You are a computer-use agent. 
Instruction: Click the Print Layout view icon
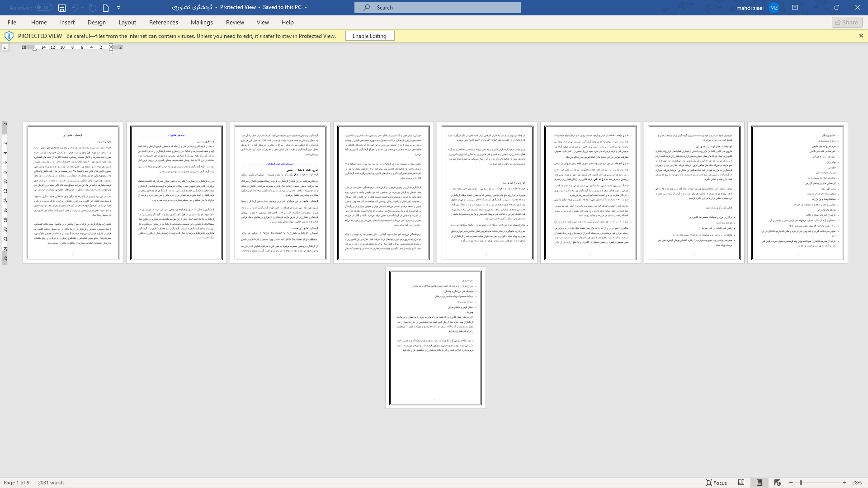click(x=759, y=483)
